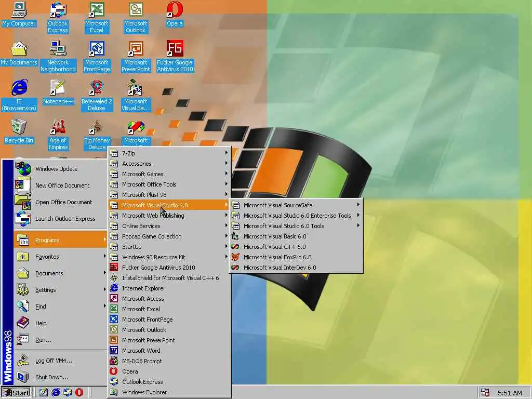Screen dimensions: 532x399
Task: Open My Computer desktop icon
Action: [19, 15]
